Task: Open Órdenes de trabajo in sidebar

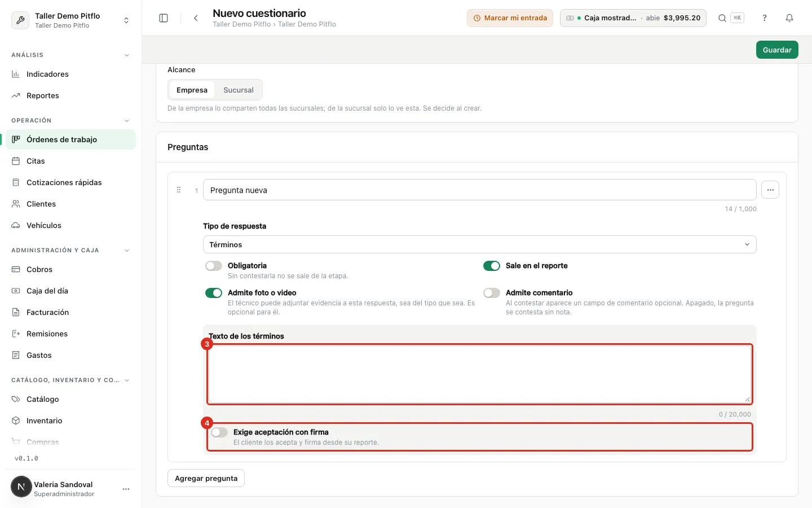Action: pos(71,139)
